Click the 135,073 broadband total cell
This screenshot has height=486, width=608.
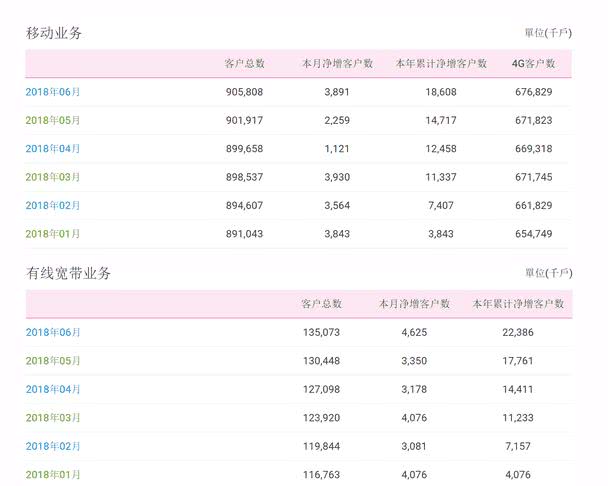[x=321, y=332]
